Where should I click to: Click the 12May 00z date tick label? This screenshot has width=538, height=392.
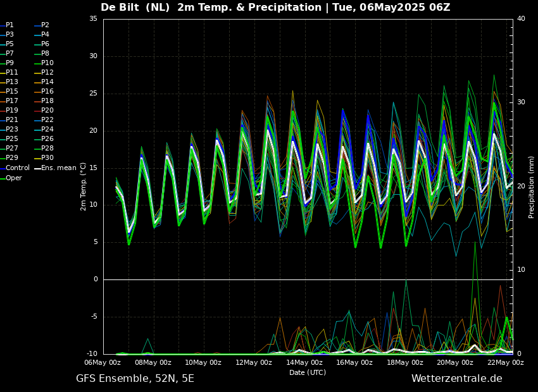coord(254,363)
